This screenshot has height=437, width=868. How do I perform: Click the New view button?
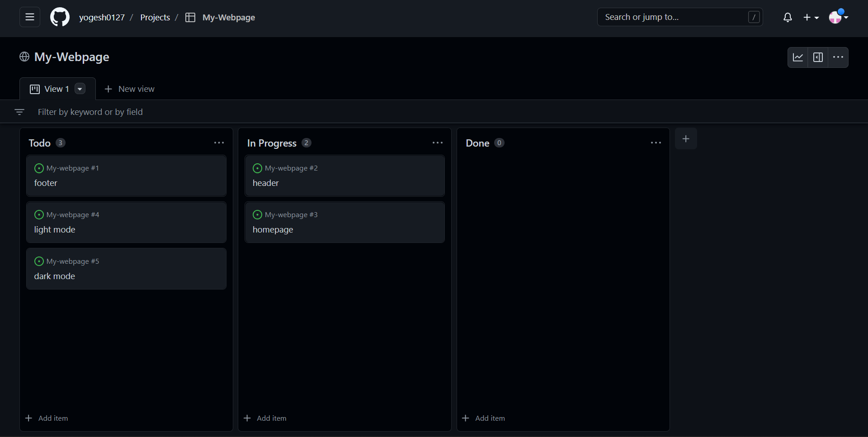click(x=130, y=89)
